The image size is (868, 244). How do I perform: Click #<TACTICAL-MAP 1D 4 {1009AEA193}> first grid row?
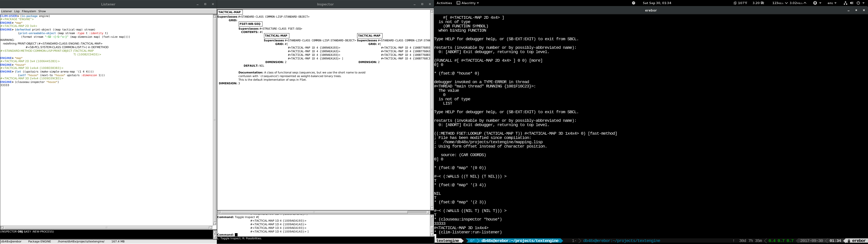(314, 48)
